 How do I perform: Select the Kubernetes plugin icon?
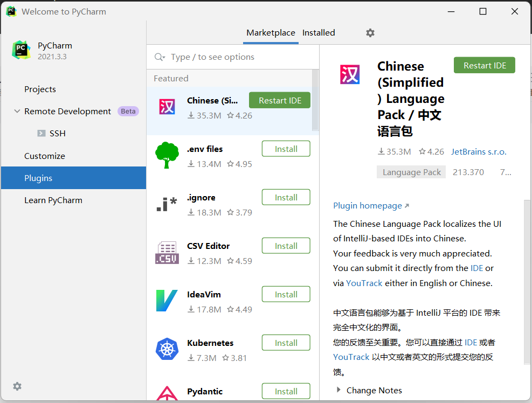[x=167, y=349]
